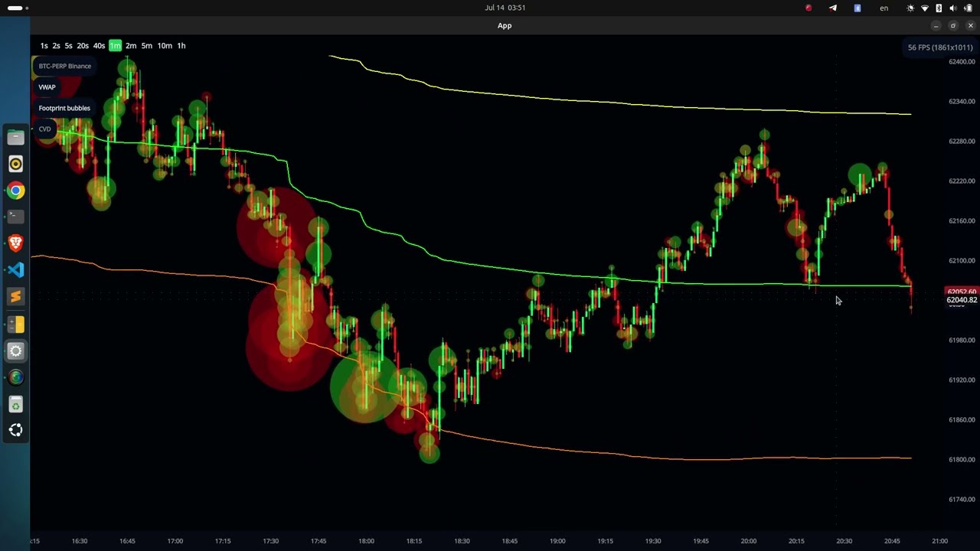Click the 61740.00 price axis label
Viewport: 980px width, 551px height.
(962, 499)
